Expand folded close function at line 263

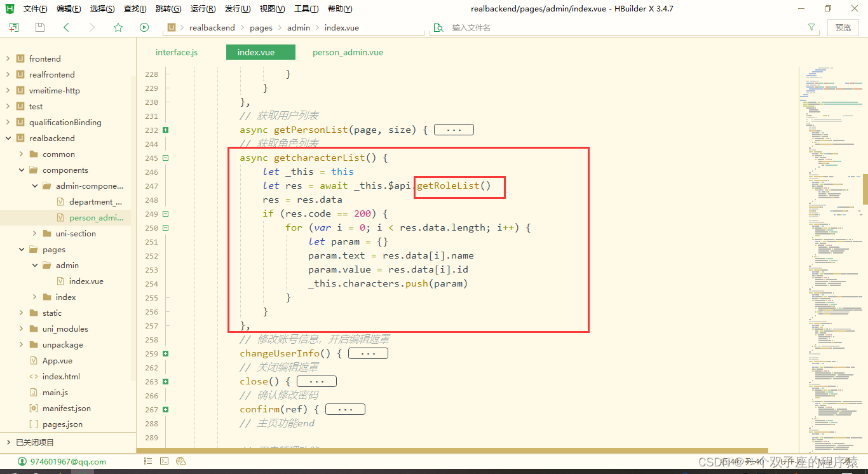166,381
